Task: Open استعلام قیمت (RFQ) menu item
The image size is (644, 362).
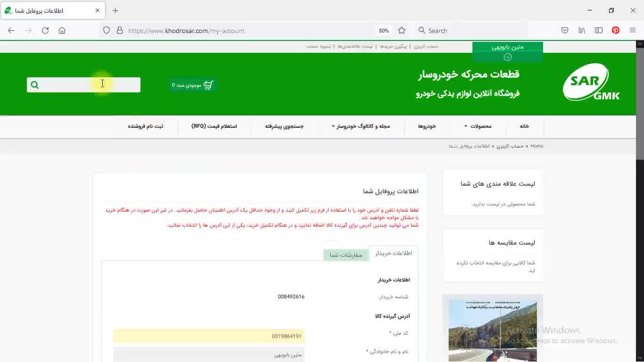Action: pyautogui.click(x=214, y=126)
